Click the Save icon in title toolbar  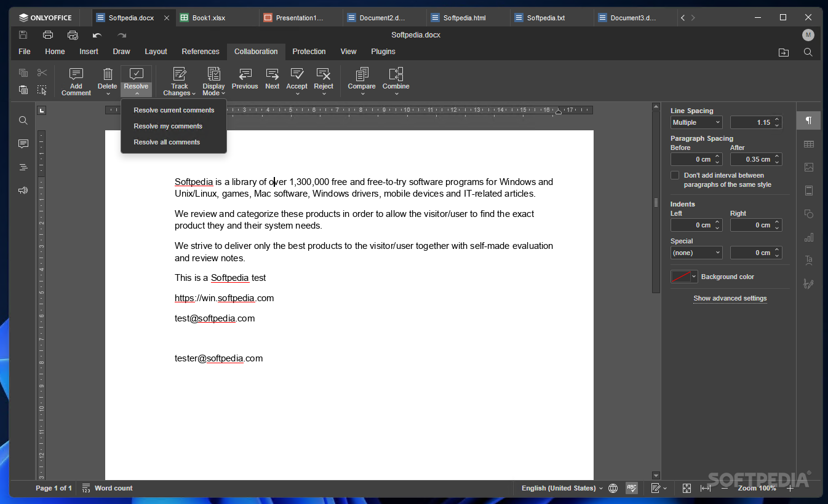(23, 35)
